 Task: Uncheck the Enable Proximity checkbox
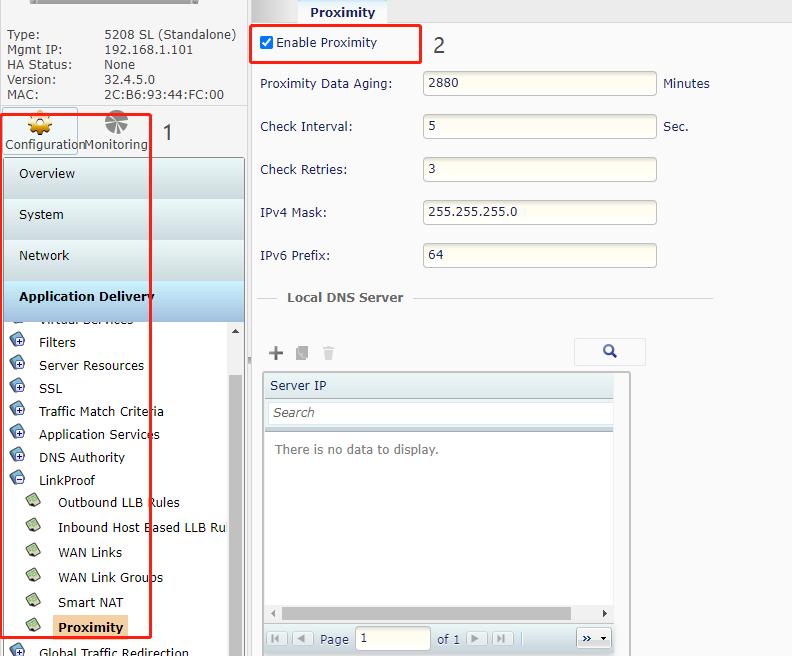(266, 42)
